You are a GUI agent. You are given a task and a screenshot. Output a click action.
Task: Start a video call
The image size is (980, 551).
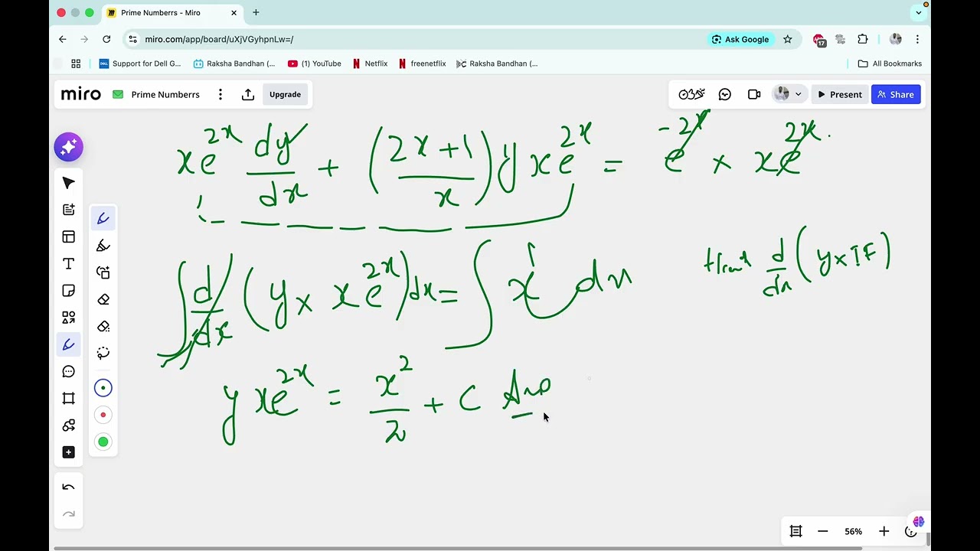coord(754,94)
